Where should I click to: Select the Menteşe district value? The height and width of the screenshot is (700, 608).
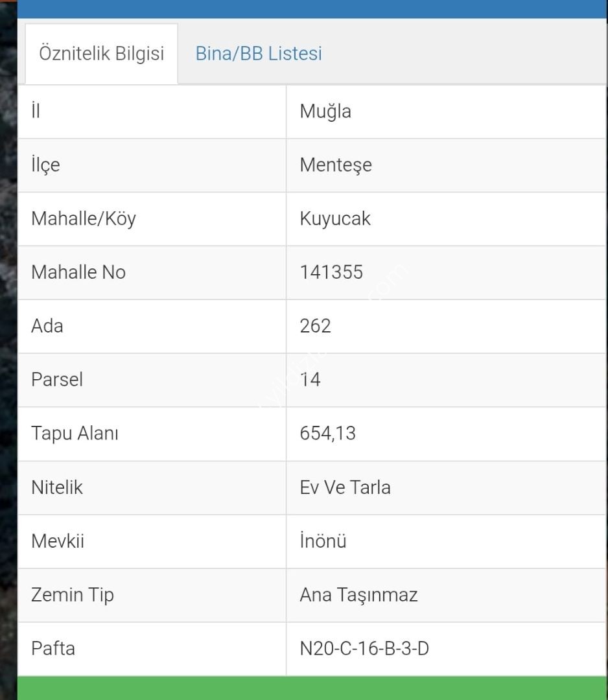(x=336, y=165)
